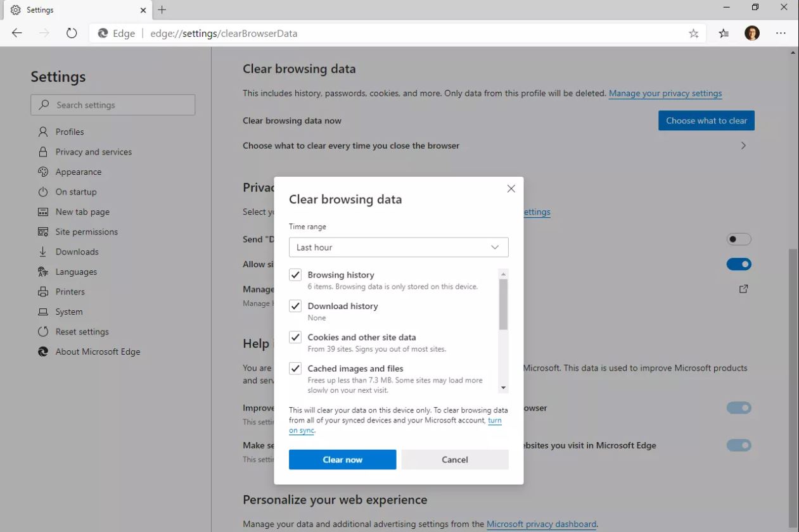Add this page to favorites star

693,34
